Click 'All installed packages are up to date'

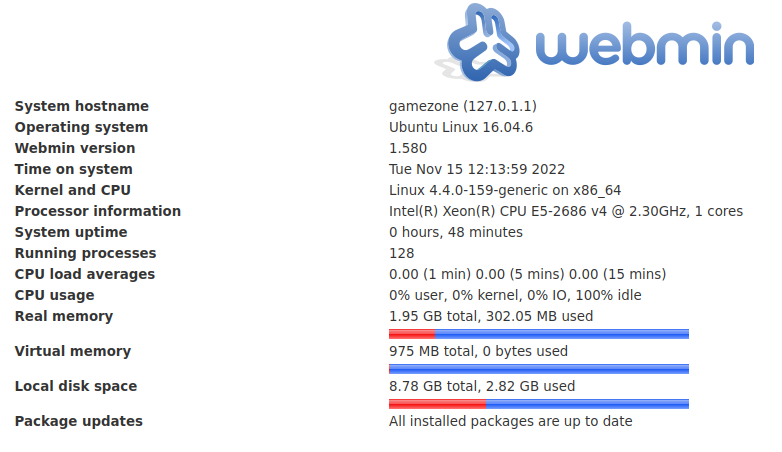[510, 421]
